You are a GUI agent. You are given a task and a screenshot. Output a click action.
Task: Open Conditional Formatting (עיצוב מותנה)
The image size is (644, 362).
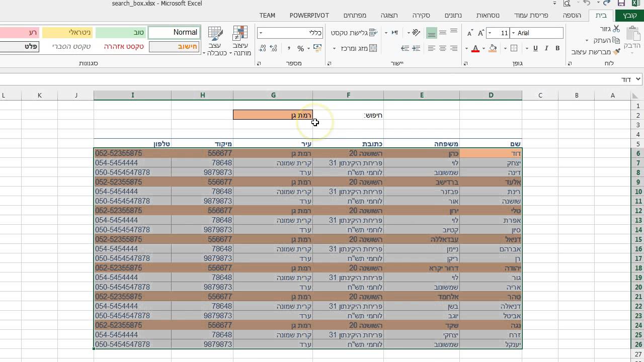(240, 40)
